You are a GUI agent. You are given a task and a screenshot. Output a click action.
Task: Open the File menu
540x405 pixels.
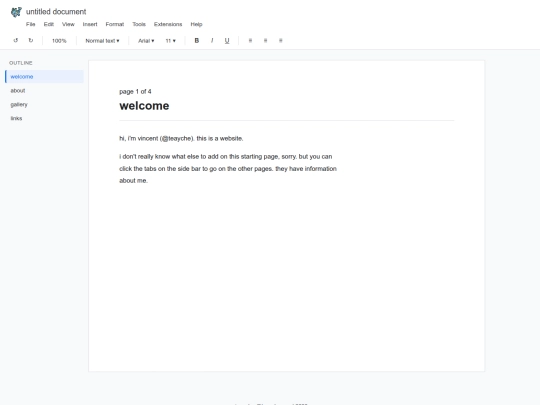(x=31, y=24)
